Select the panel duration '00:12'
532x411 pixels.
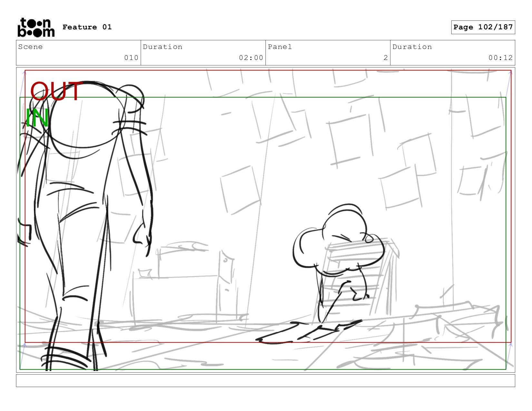(x=500, y=58)
